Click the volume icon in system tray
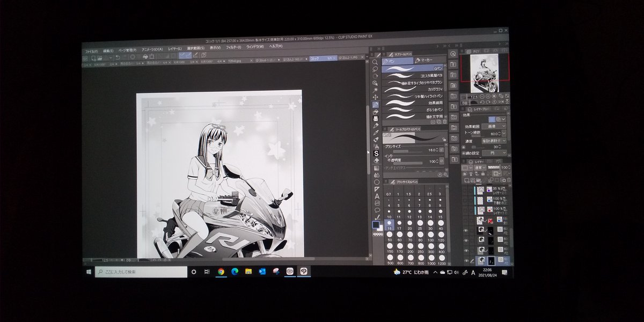Image resolution: width=644 pixels, height=322 pixels. click(x=456, y=273)
